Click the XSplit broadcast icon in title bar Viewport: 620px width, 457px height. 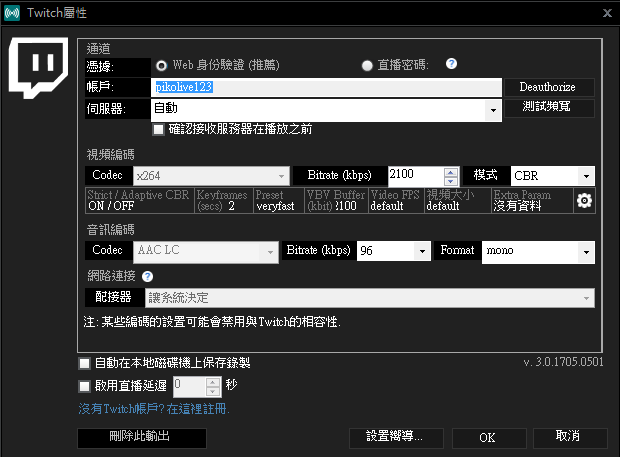pyautogui.click(x=12, y=13)
